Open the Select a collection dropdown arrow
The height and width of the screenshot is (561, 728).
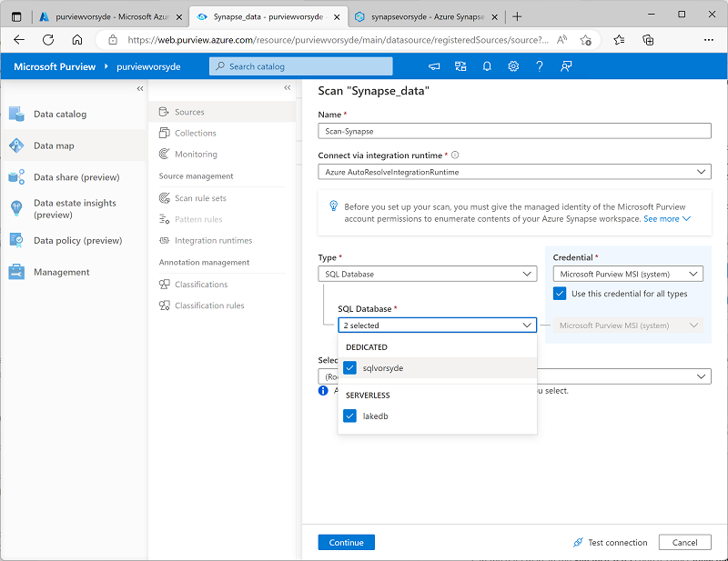[x=701, y=376]
